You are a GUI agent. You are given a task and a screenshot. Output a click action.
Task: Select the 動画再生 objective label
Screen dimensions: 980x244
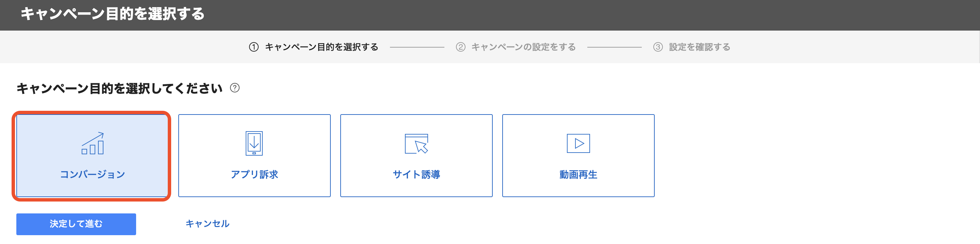click(578, 174)
